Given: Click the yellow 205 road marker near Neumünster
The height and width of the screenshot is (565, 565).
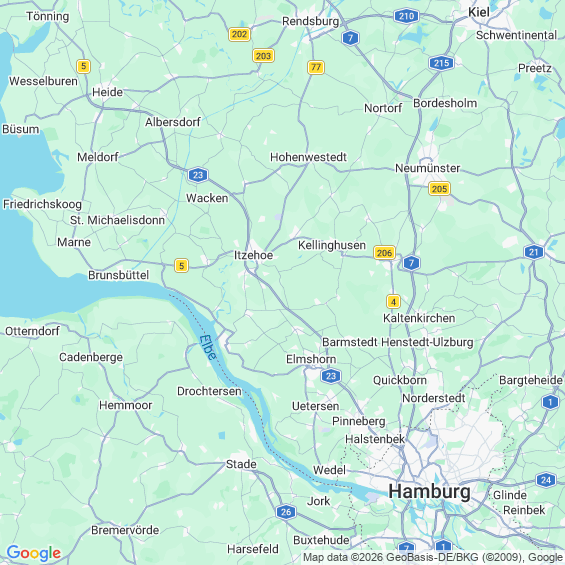Looking at the screenshot, I should [439, 188].
